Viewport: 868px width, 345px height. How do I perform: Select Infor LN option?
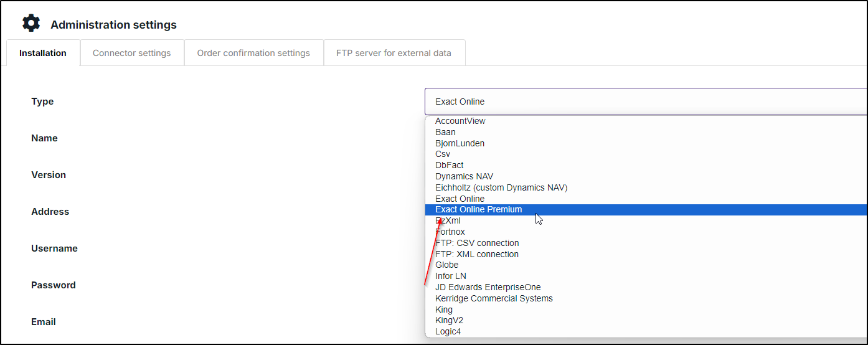click(x=646, y=276)
